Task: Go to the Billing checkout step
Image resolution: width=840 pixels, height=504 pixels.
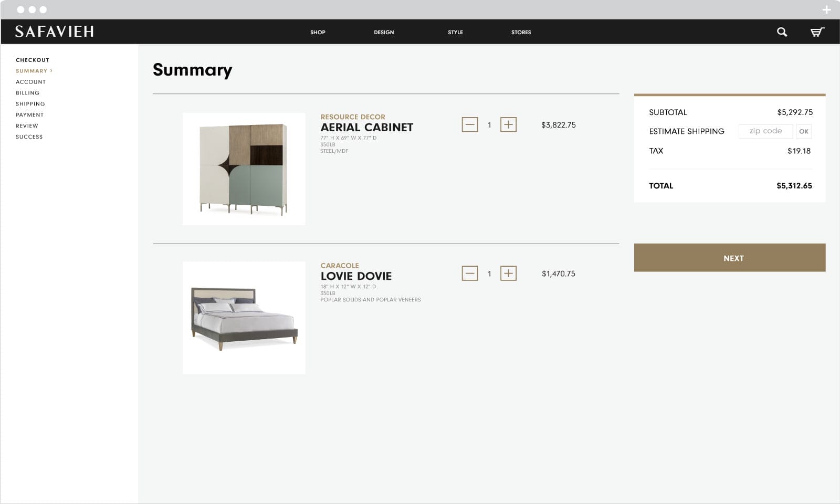Action: [27, 93]
